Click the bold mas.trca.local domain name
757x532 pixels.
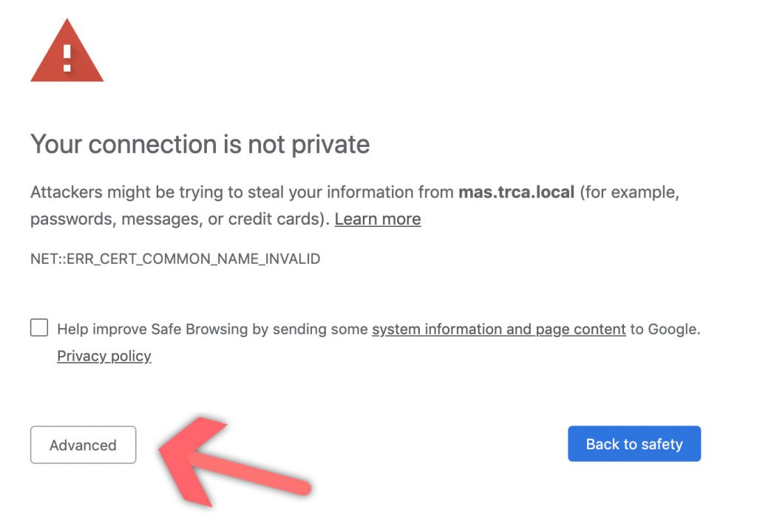(516, 192)
